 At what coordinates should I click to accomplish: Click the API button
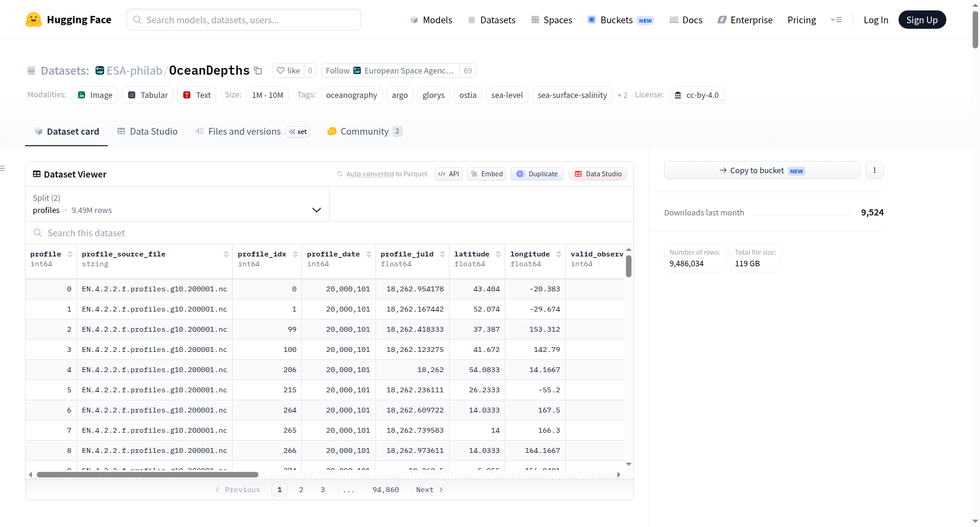[448, 174]
